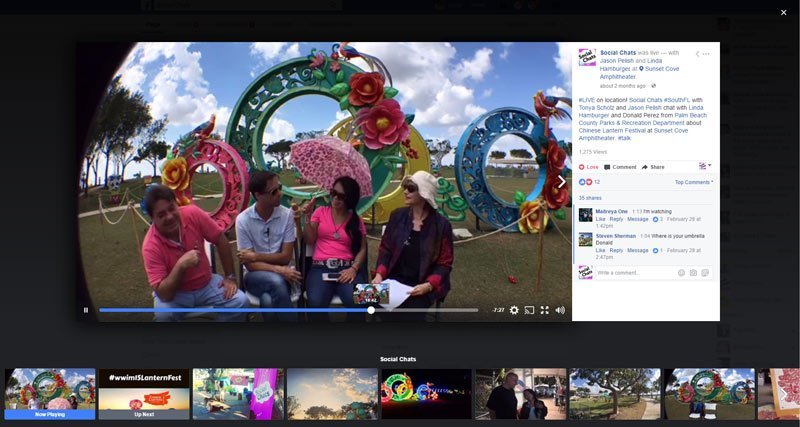This screenshot has width=800, height=427.
Task: Enter fullscreen video mode
Action: [x=545, y=310]
